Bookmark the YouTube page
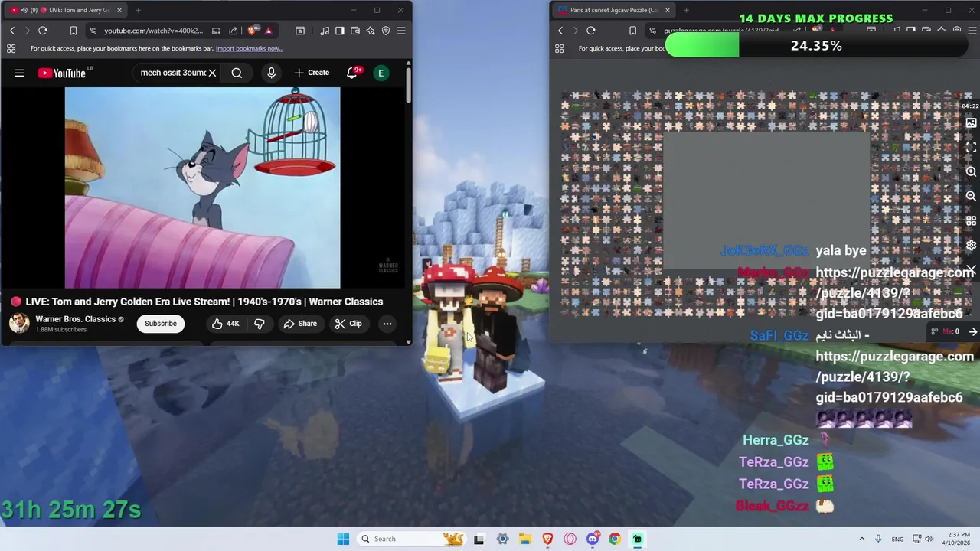Image resolution: width=980 pixels, height=551 pixels. coord(73,31)
